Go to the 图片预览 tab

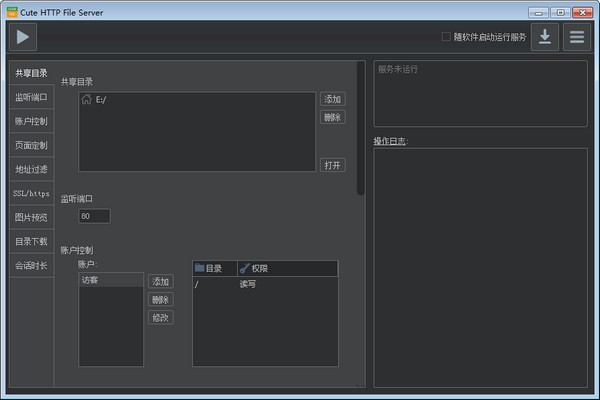pyautogui.click(x=31, y=217)
